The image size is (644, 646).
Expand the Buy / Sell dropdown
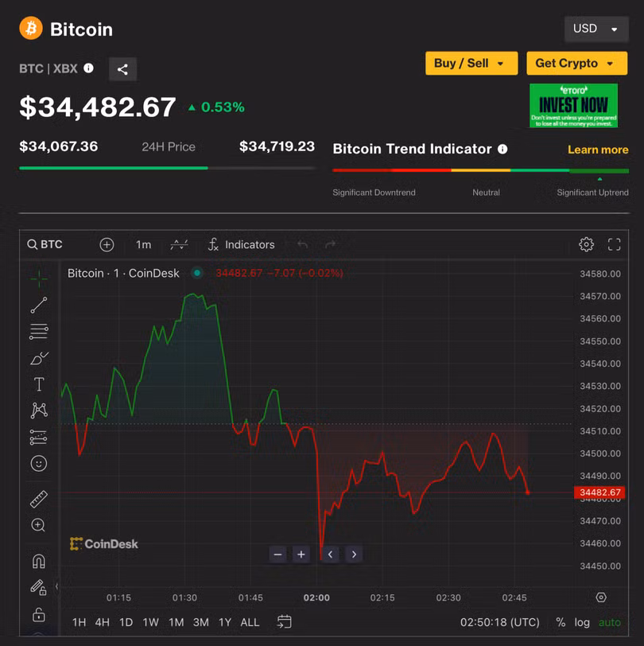tap(471, 63)
